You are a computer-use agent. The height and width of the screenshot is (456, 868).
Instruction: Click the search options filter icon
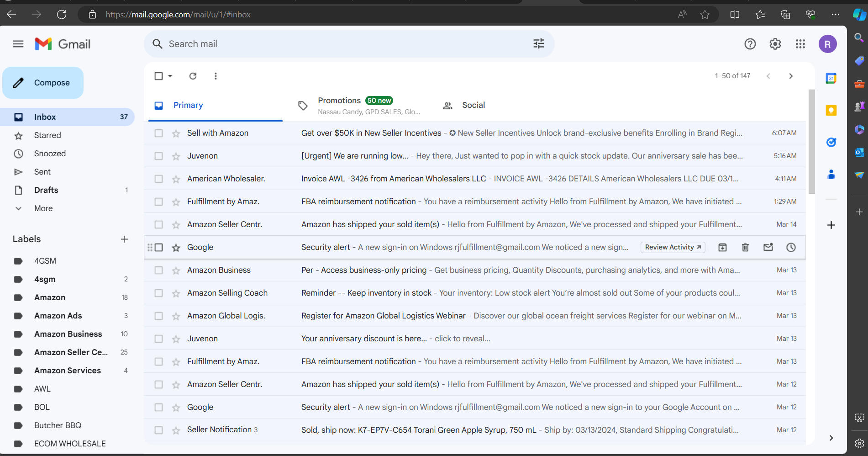click(x=539, y=44)
